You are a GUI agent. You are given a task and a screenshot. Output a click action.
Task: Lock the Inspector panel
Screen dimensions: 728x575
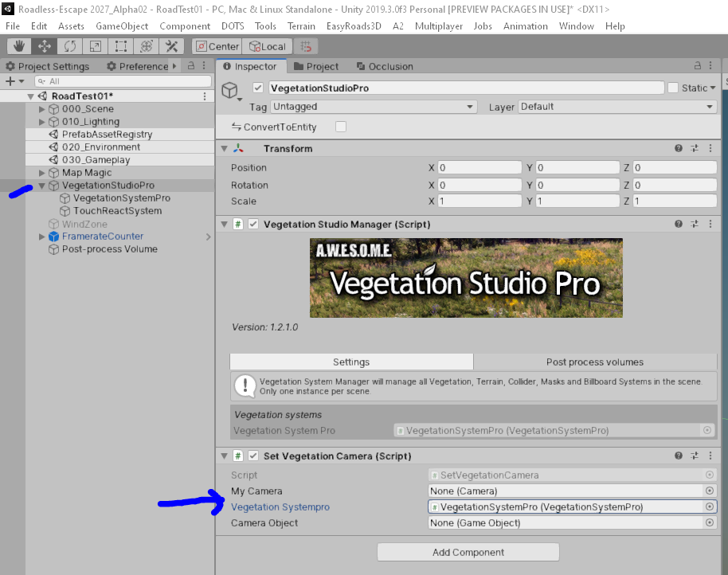698,66
